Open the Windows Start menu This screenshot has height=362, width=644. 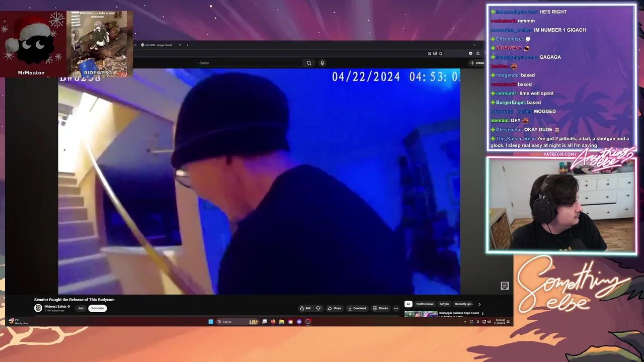coord(211,322)
